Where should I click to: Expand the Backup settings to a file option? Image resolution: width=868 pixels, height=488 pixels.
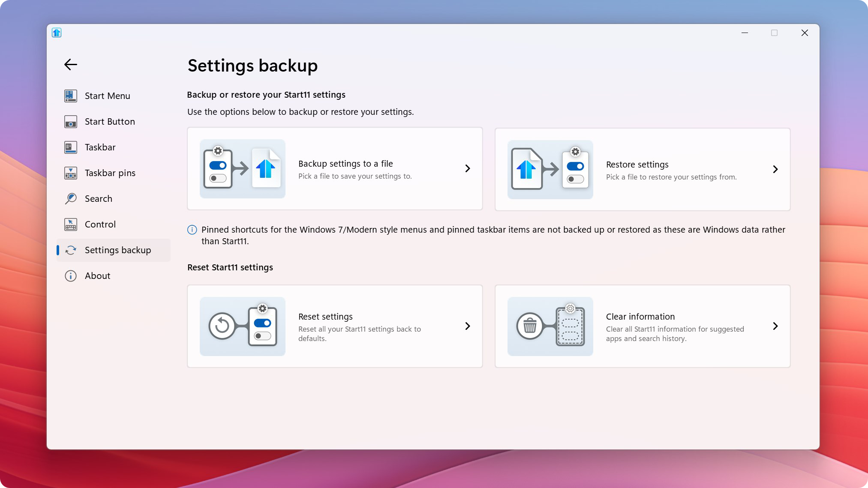coord(467,168)
